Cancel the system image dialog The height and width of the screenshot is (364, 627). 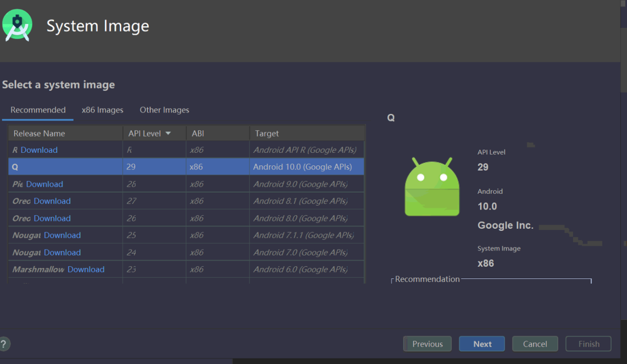tap(535, 344)
